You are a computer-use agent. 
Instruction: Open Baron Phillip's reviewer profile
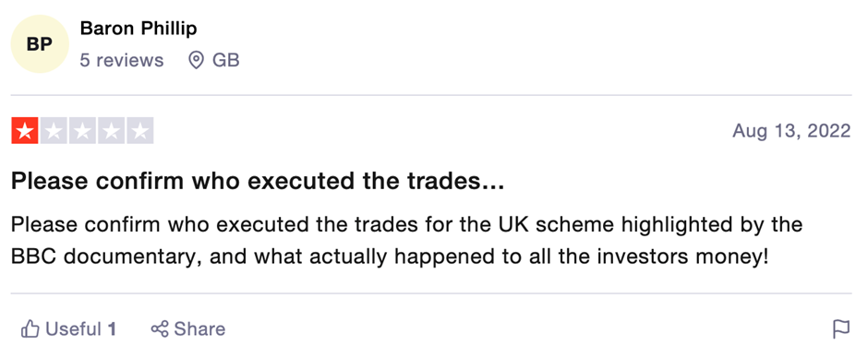pyautogui.click(x=139, y=29)
